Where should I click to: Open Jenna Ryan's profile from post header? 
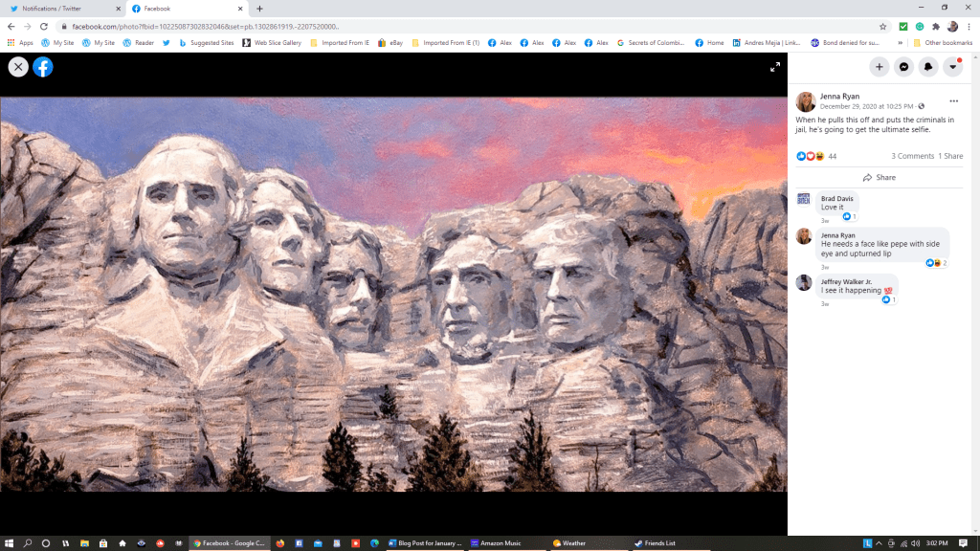(842, 97)
